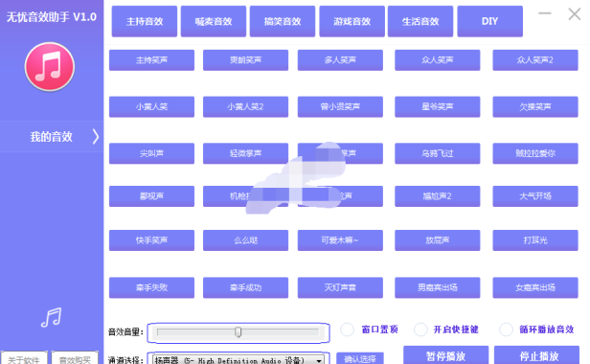Open the 关于软件 about button
590x364 pixels.
24,358
